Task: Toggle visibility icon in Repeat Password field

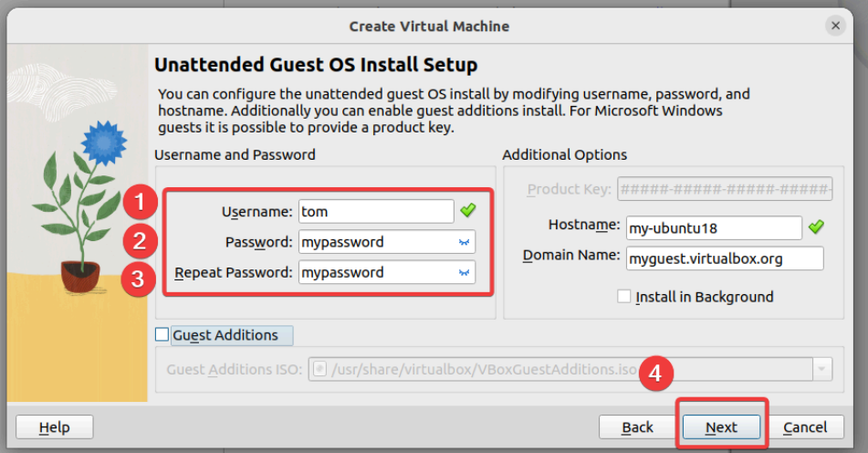Action: click(x=464, y=272)
